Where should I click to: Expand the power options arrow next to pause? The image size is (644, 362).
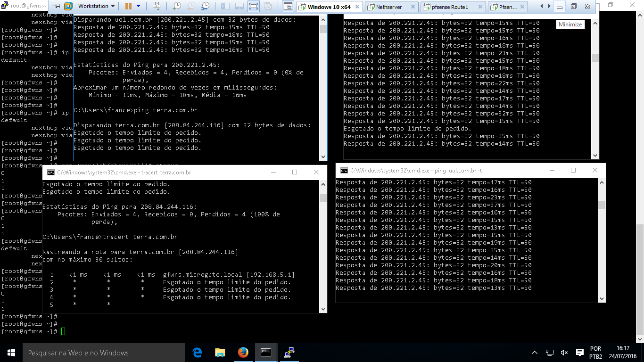[x=138, y=6]
